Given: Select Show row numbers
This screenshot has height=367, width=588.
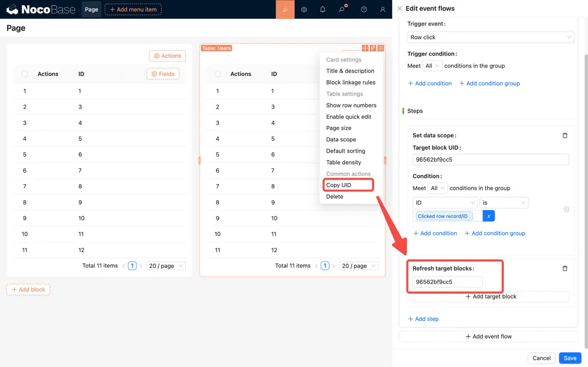Looking at the screenshot, I should pyautogui.click(x=351, y=105).
